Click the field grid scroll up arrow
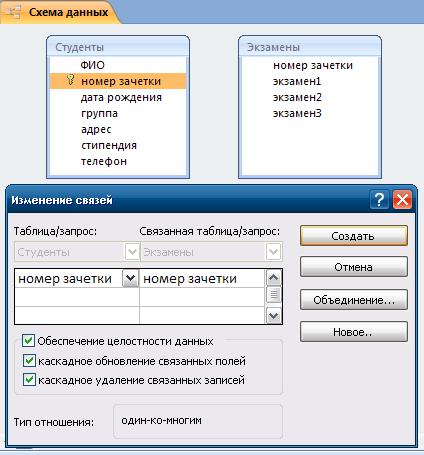 274,278
